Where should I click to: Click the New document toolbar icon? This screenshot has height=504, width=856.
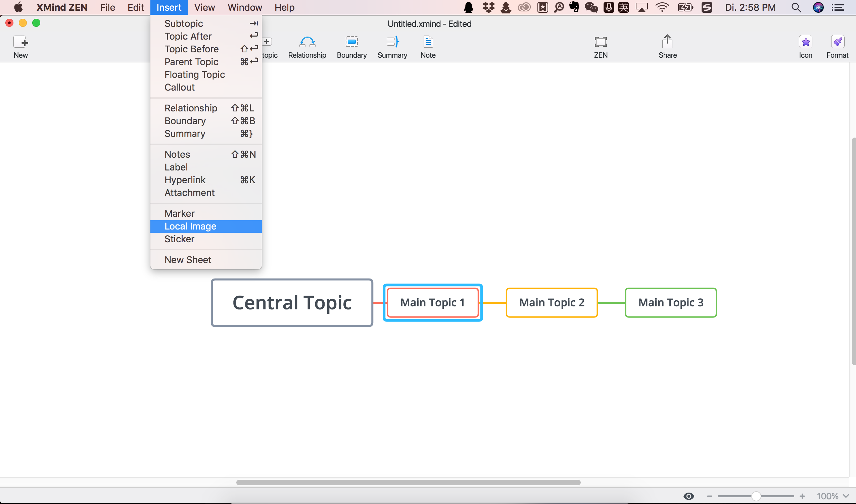(21, 42)
